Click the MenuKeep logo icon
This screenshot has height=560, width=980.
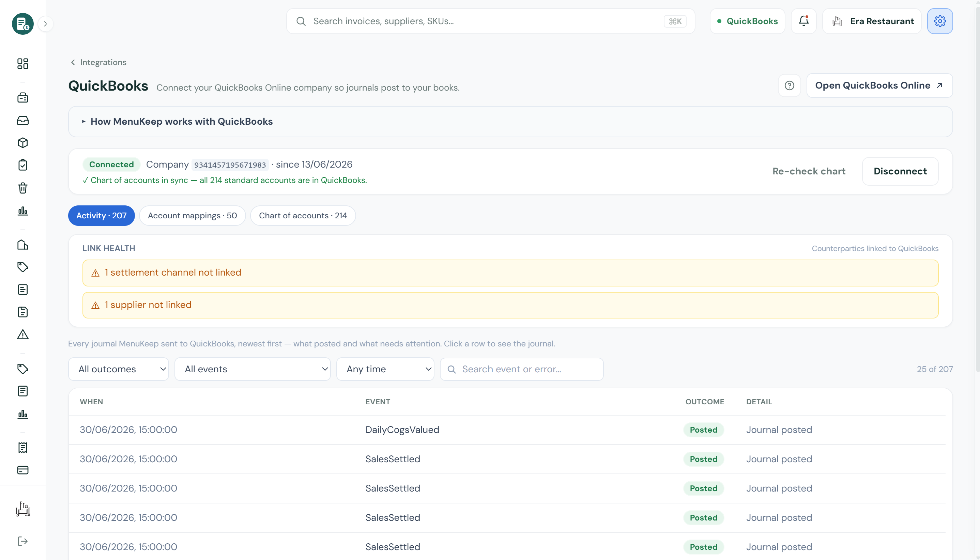(x=23, y=24)
